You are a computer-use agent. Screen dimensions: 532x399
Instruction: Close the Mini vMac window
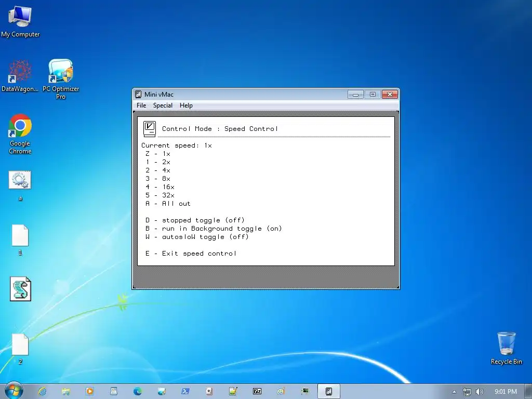click(390, 95)
